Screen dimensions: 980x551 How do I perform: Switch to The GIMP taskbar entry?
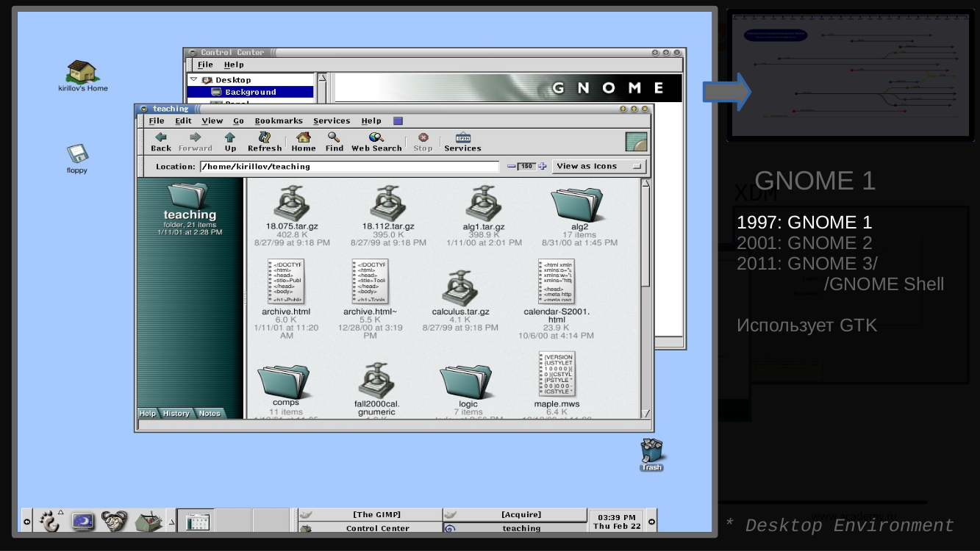(369, 514)
